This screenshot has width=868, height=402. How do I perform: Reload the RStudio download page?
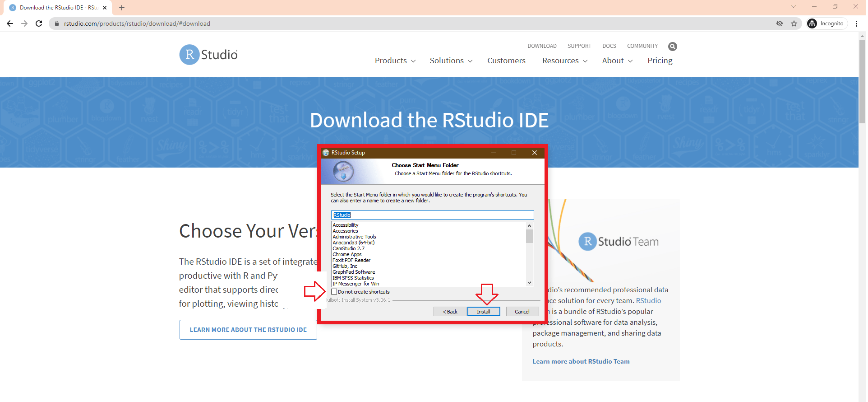click(39, 23)
